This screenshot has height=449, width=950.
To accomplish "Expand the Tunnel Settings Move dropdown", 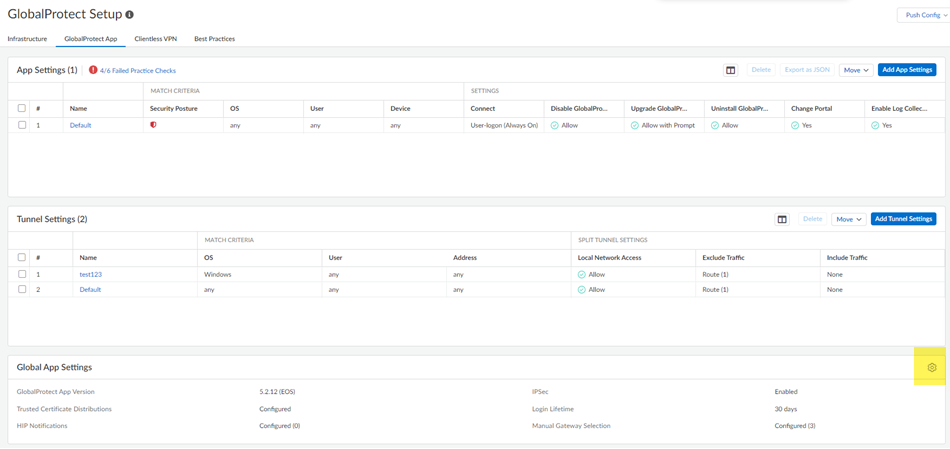I will pyautogui.click(x=848, y=219).
